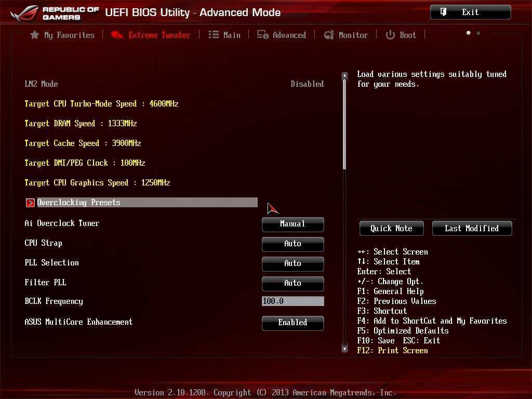Open the Filter PLL Auto dropdown
Image resolution: width=532 pixels, height=399 pixels.
click(x=292, y=283)
